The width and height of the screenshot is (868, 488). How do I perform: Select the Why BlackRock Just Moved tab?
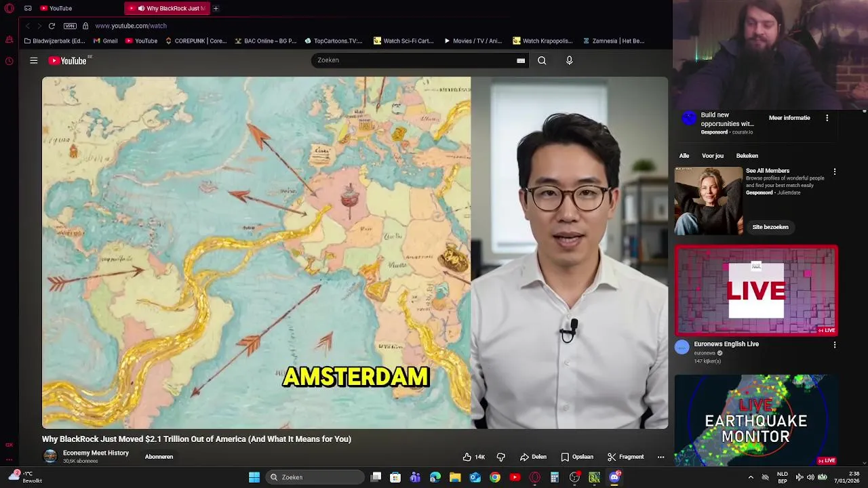[x=167, y=8]
